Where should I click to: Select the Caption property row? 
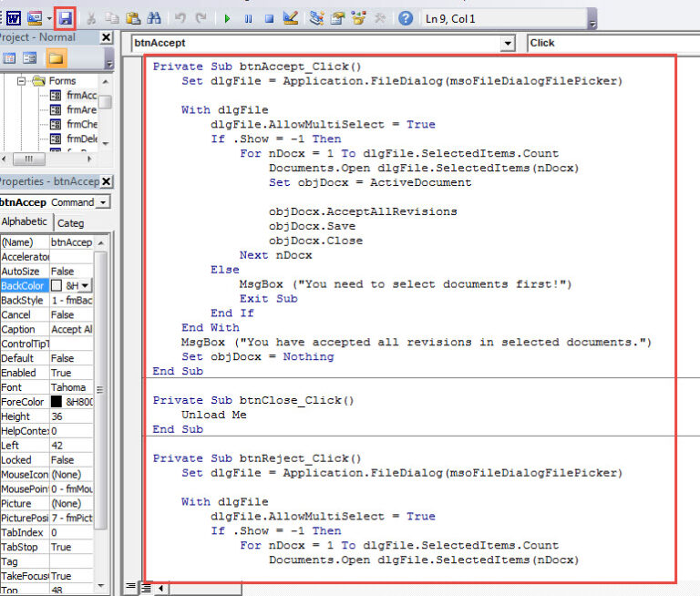[46, 330]
